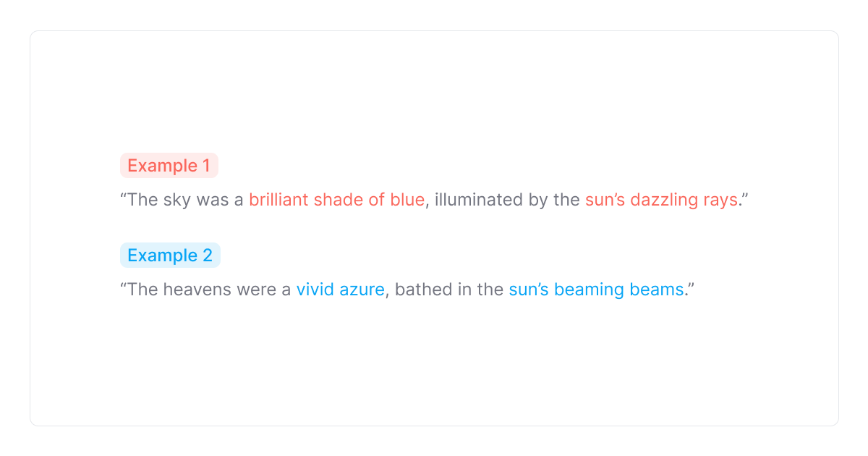Select the blue phrase "sun's beaming beams"
The image size is (868, 456).
596,290
